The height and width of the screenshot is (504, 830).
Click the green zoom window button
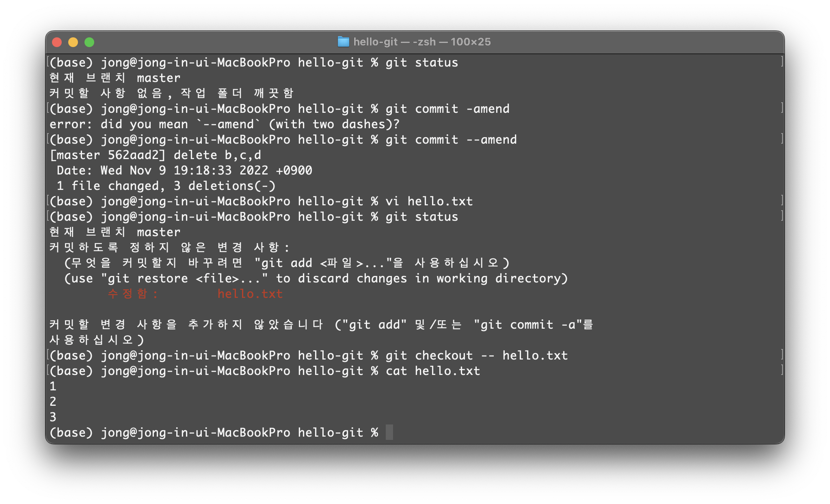89,42
